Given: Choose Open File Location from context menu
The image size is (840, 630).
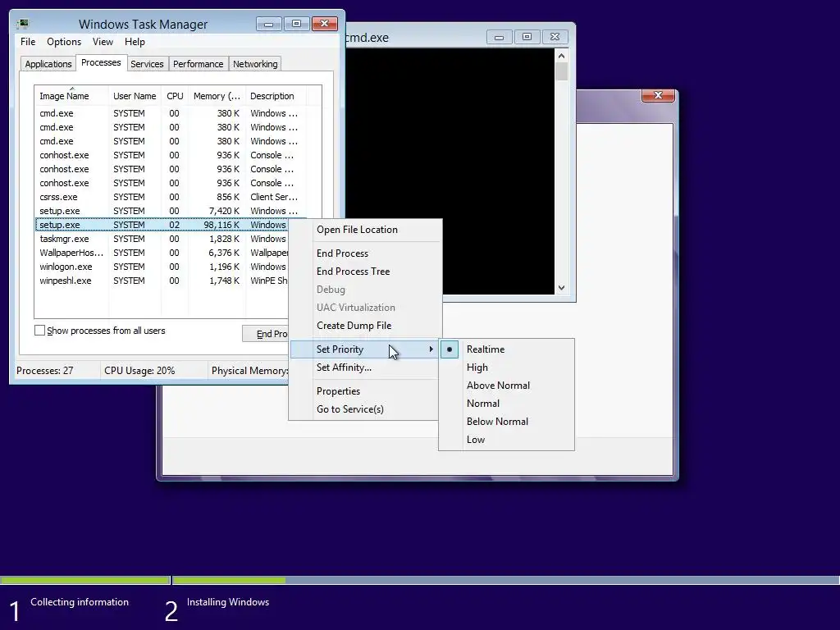Looking at the screenshot, I should tap(357, 230).
